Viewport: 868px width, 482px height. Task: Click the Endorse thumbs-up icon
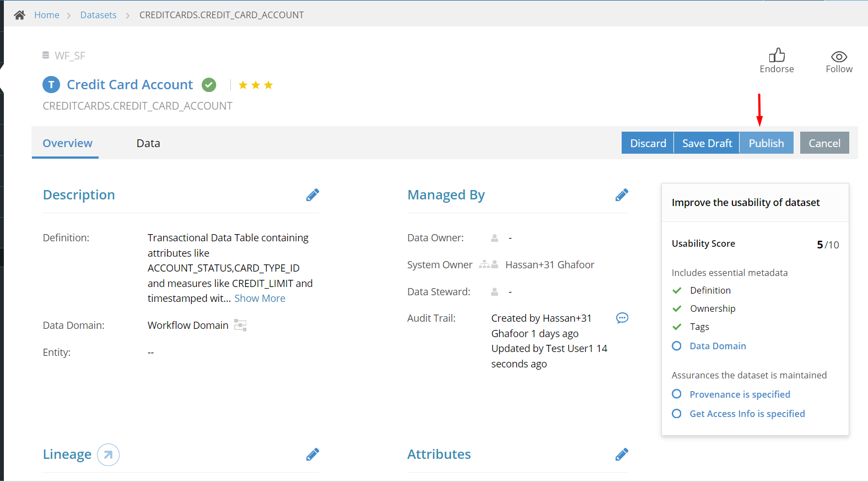pos(777,55)
